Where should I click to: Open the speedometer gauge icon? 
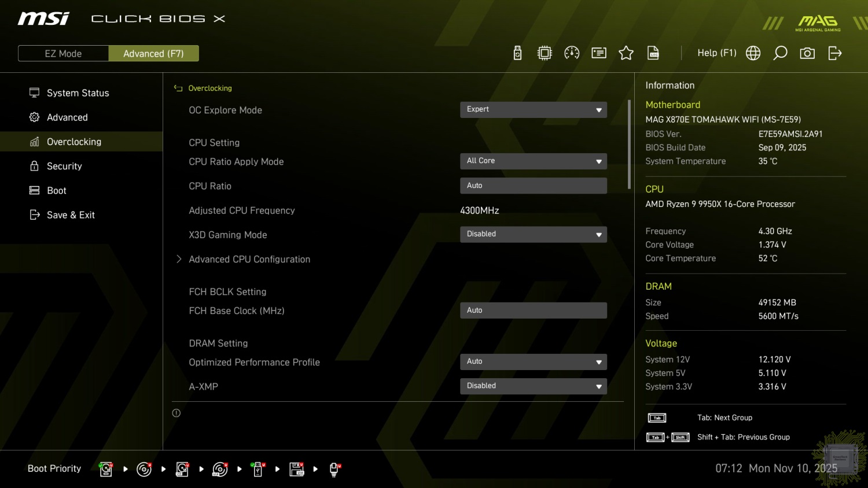(x=572, y=53)
